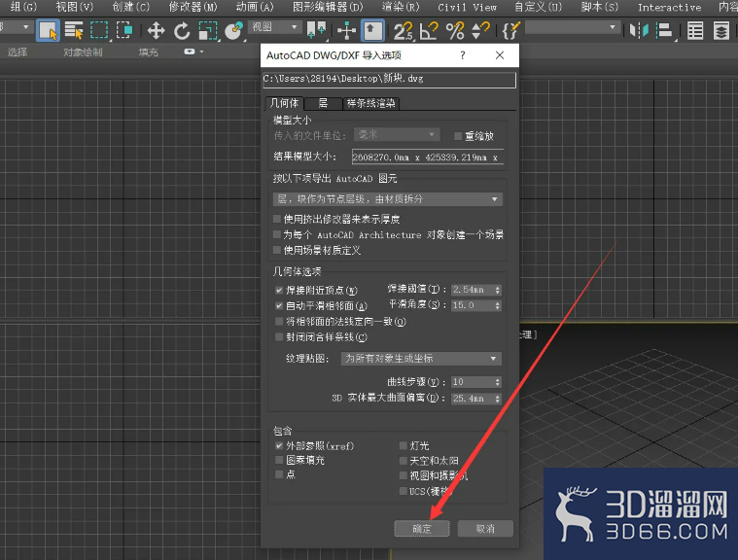This screenshot has height=560, width=738.
Task: Close the AutoCAD DWG/DXF import dialog
Action: (500, 55)
